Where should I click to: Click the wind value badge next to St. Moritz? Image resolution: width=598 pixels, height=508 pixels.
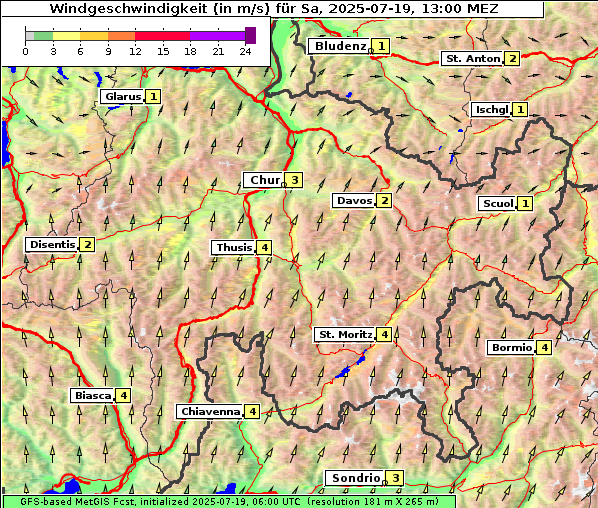pos(384,334)
